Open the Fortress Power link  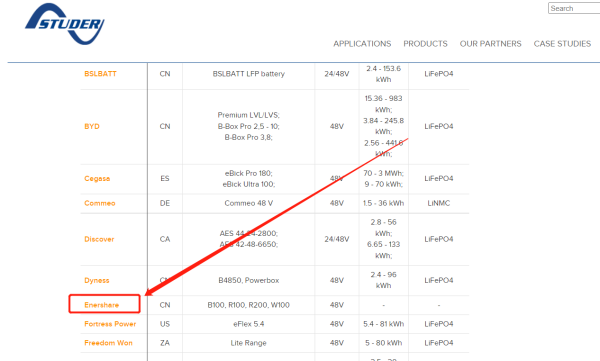click(110, 324)
